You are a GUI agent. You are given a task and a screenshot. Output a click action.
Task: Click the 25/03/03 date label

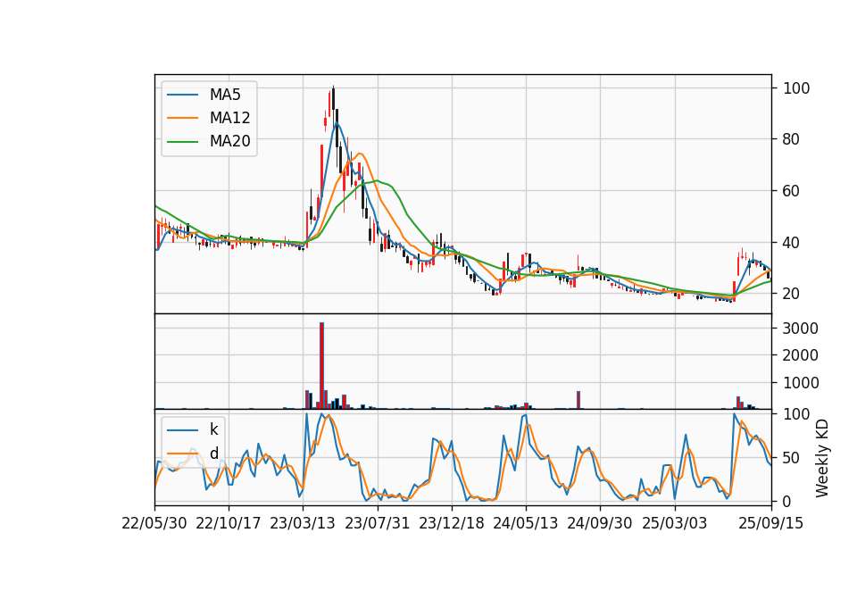coord(675,523)
